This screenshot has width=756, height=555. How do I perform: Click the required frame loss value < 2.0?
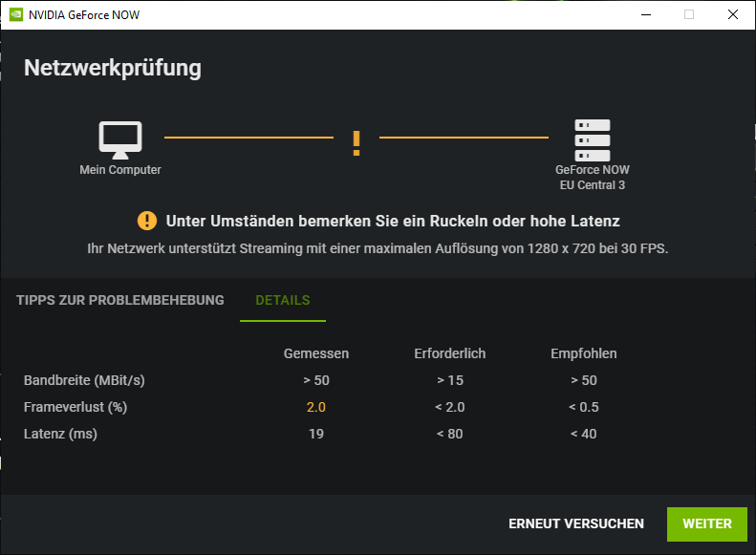pyautogui.click(x=450, y=407)
